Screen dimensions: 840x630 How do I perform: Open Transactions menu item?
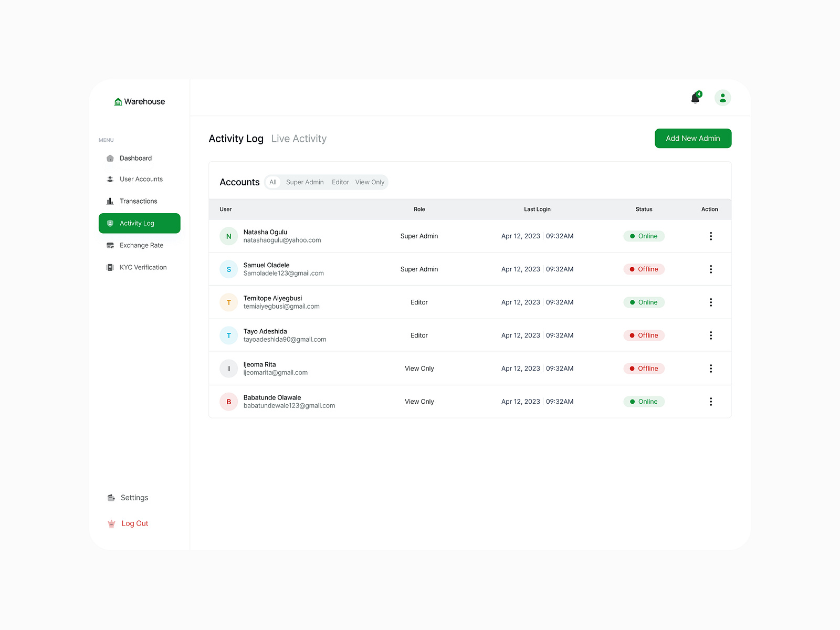pyautogui.click(x=139, y=201)
